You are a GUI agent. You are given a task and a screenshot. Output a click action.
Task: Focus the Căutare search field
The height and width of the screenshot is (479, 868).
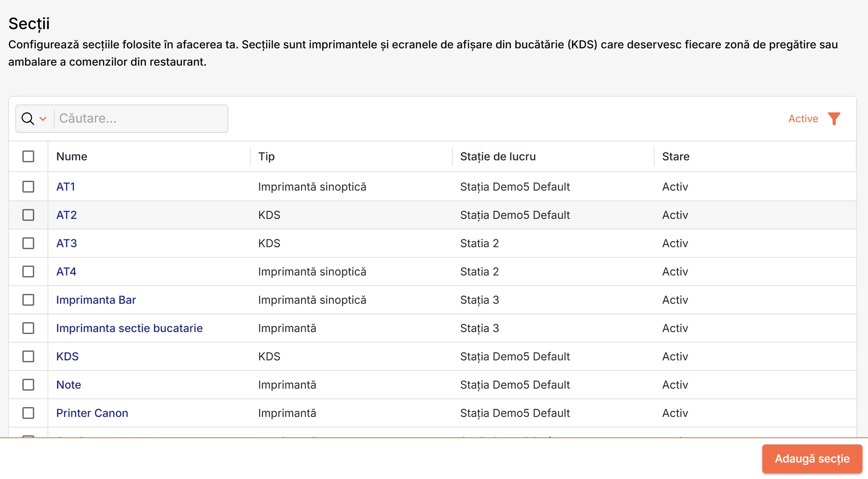pos(141,118)
